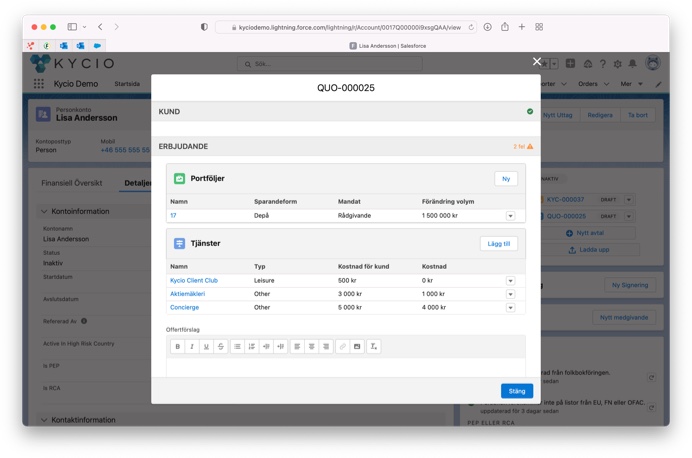Open row menu for Concierge service
692x458 pixels.
510,308
